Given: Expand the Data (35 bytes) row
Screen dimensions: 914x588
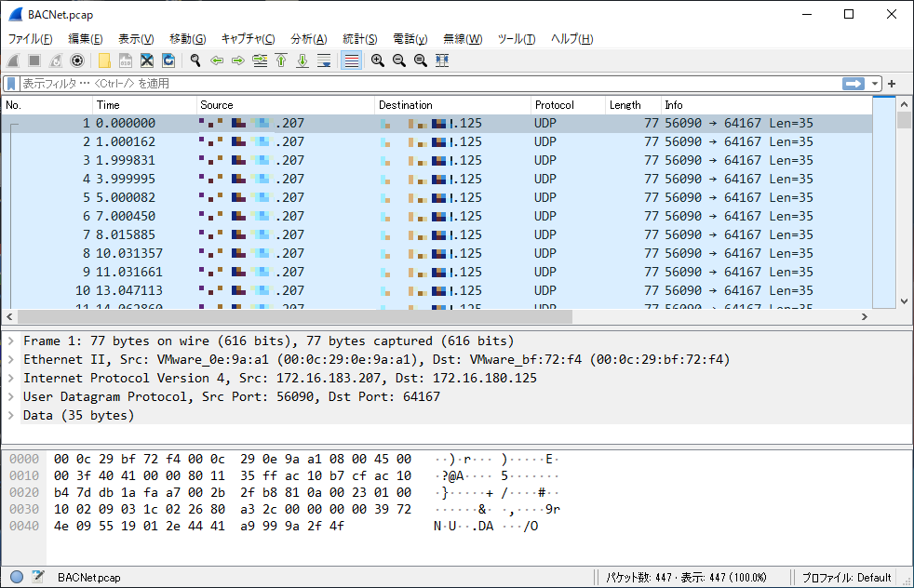Looking at the screenshot, I should point(10,416).
